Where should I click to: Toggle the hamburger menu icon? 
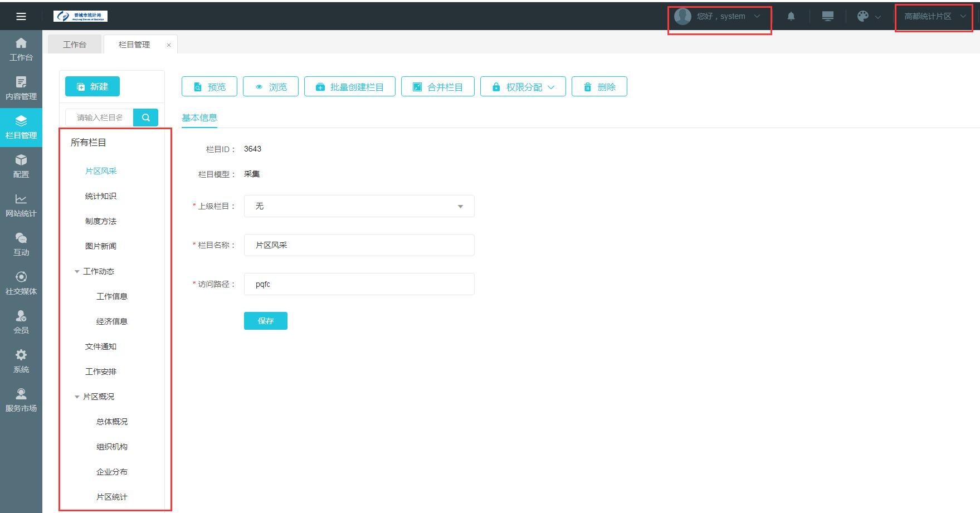[21, 16]
